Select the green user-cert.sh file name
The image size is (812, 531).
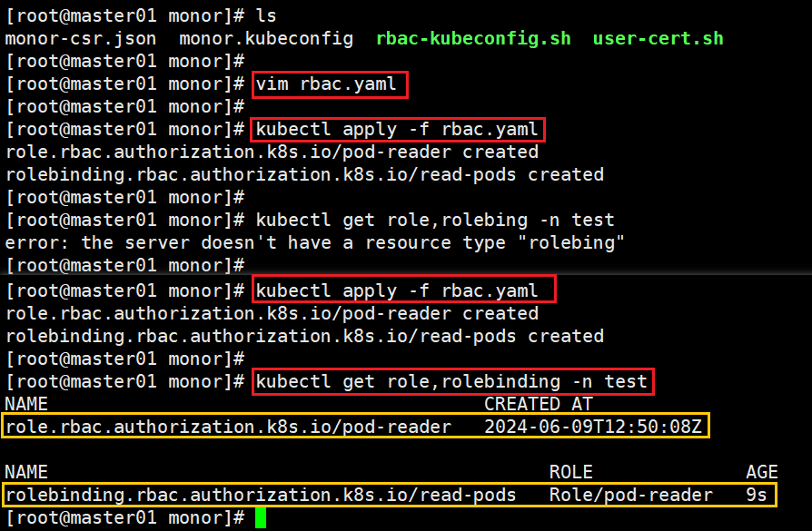pos(658,38)
